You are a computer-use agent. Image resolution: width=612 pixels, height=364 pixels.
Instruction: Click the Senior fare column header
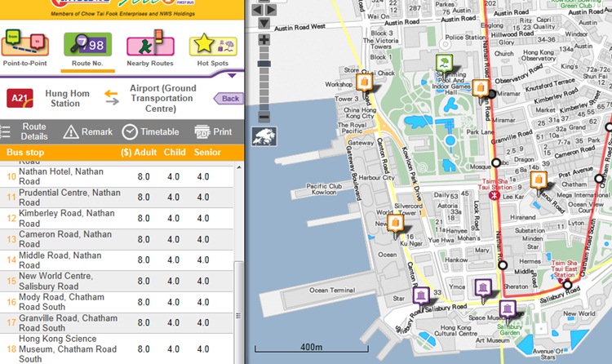207,153
